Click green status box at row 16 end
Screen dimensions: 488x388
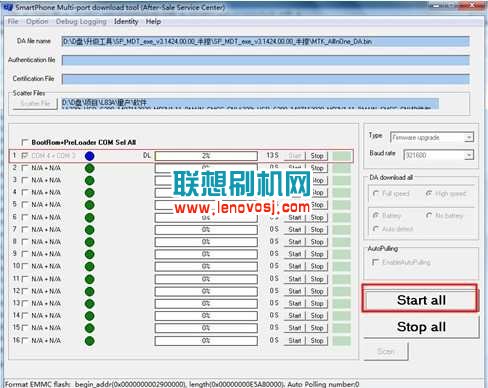pyautogui.click(x=342, y=340)
